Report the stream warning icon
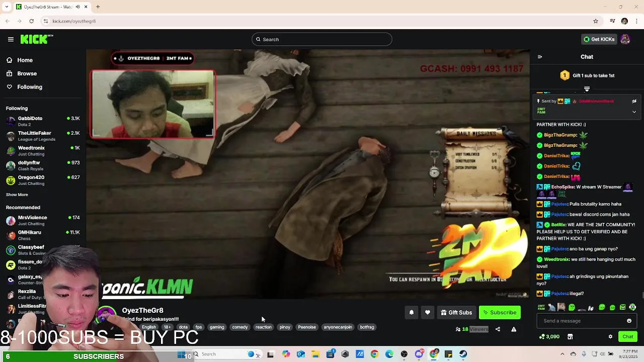644x362 pixels. click(514, 329)
